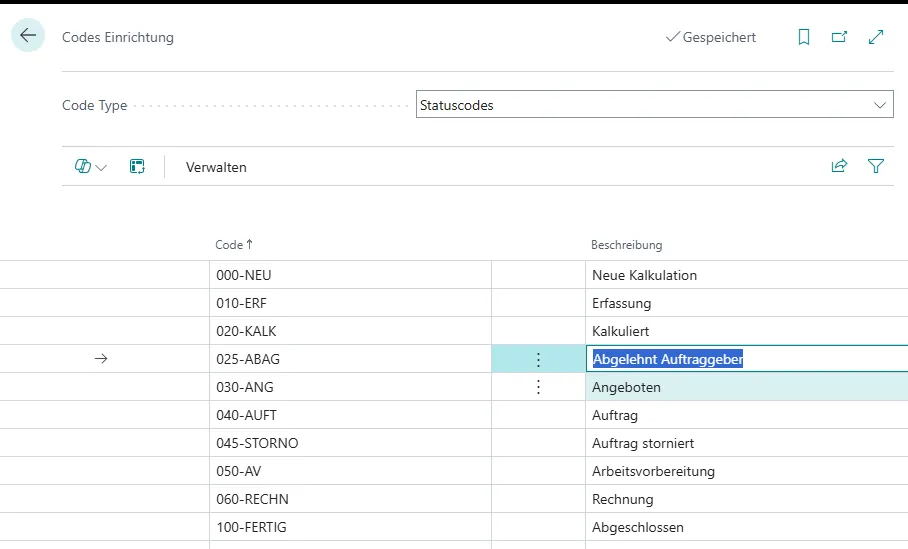This screenshot has width=908, height=549.
Task: Click the Kalkuliert description cell
Action: (747, 331)
